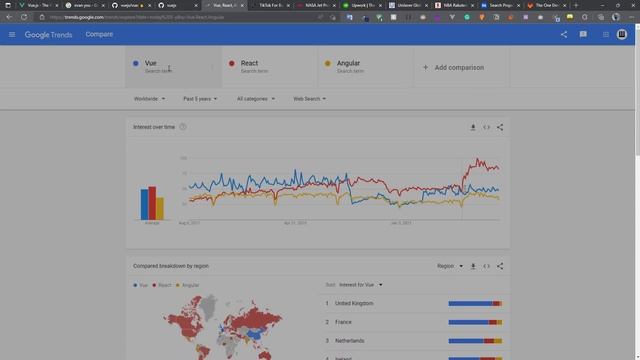Share the breakdown by region card
This screenshot has height=360, width=640.
point(500,266)
